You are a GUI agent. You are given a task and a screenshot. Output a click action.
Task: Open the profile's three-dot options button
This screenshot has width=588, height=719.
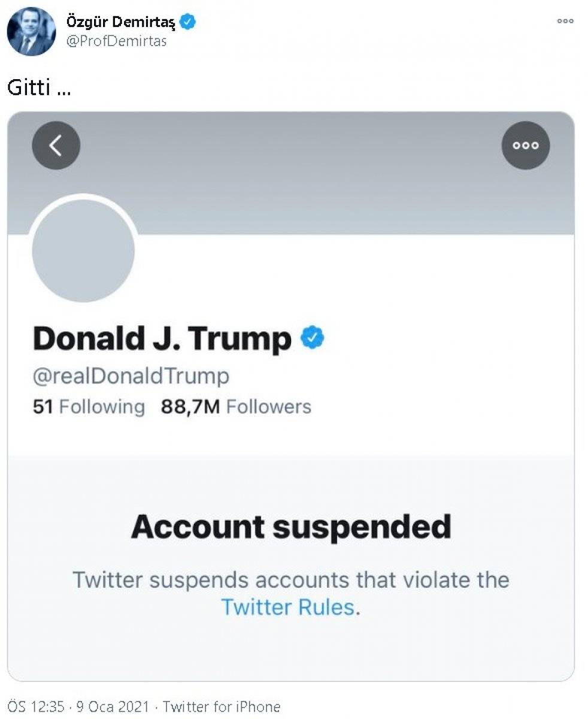tap(525, 146)
